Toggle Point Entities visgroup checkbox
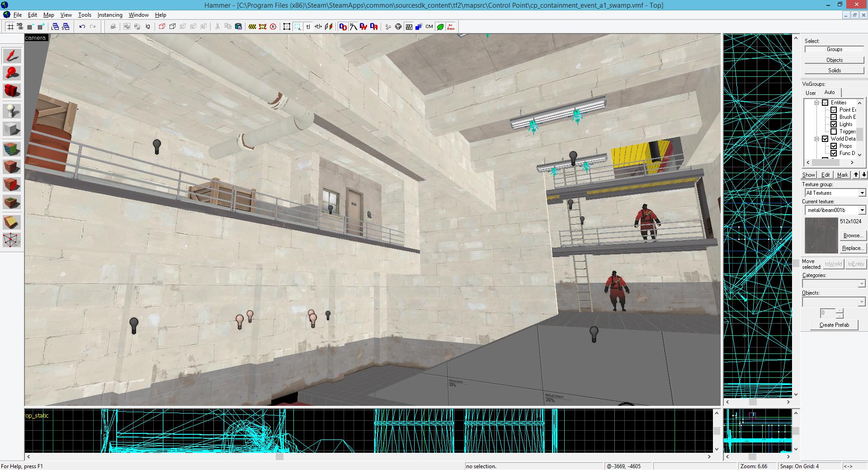Viewport: 868px width, 470px height. [834, 110]
